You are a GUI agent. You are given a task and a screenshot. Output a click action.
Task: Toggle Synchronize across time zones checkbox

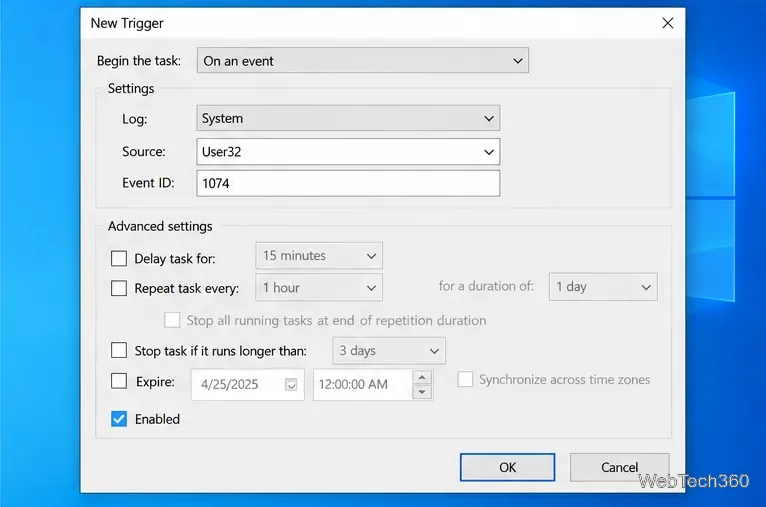click(465, 379)
